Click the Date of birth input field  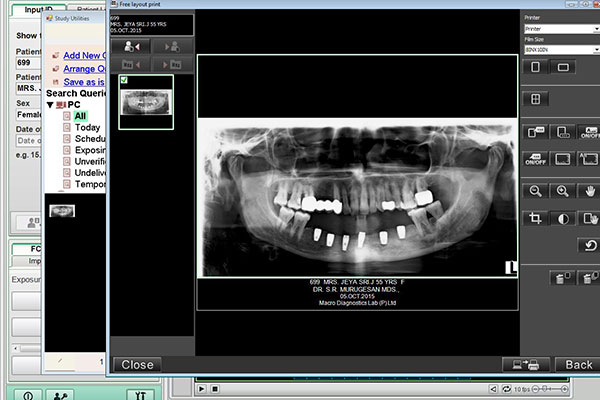tap(29, 140)
